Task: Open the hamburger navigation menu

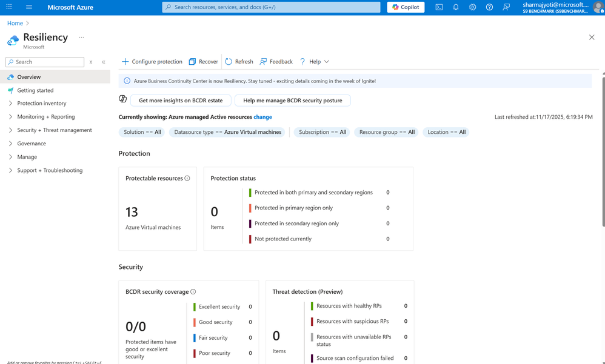Action: (x=29, y=7)
